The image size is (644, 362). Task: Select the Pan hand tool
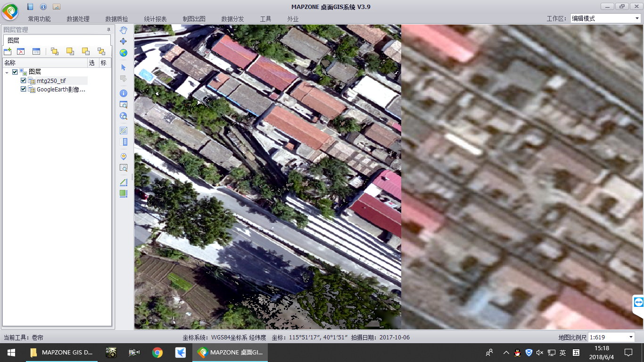[x=124, y=30]
